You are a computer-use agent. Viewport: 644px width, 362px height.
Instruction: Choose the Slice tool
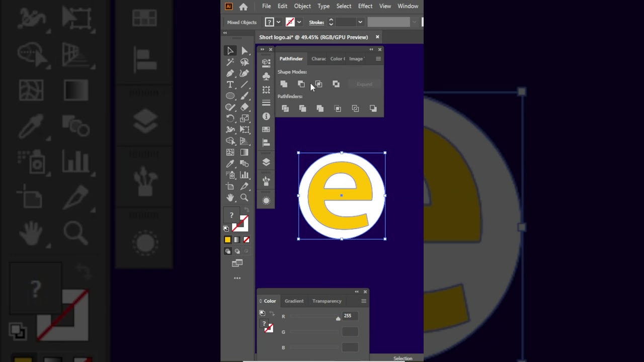(x=245, y=187)
